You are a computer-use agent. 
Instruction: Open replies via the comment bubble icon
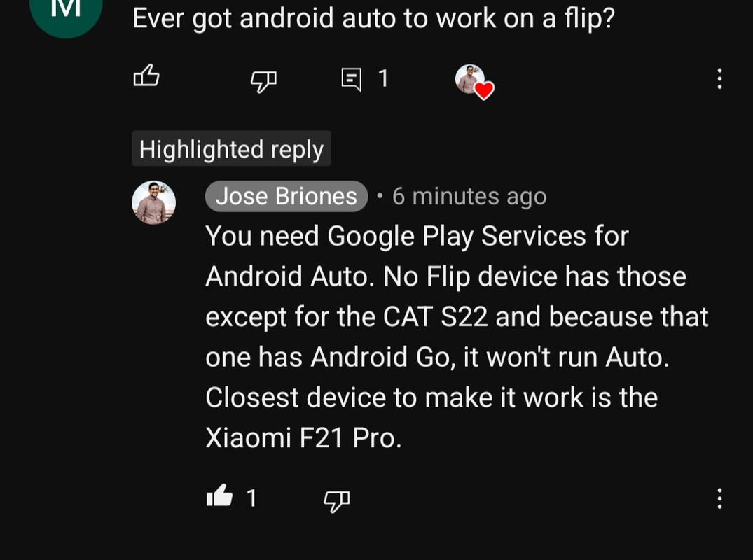click(351, 79)
